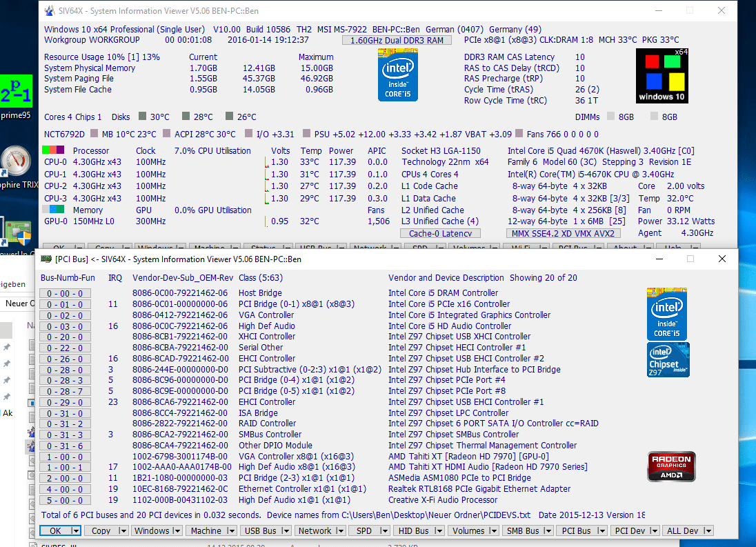Click 'ASMedia ASM1080 PCIe to PCI Bridge' text
The width and height of the screenshot is (756, 547).
(459, 477)
